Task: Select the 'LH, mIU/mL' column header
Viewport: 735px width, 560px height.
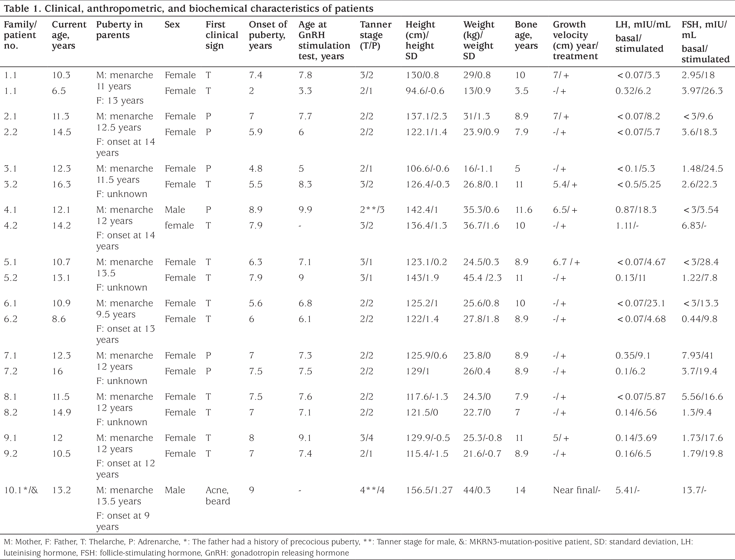Action: [643, 36]
